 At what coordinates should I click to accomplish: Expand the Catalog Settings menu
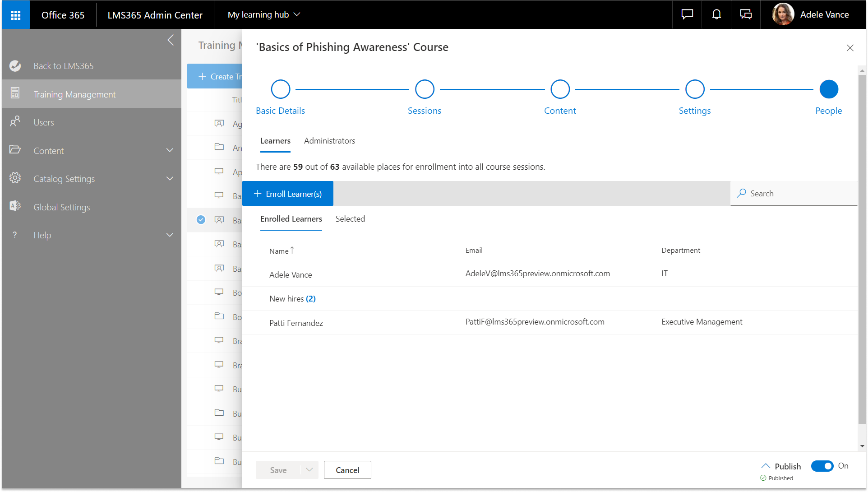tap(170, 179)
